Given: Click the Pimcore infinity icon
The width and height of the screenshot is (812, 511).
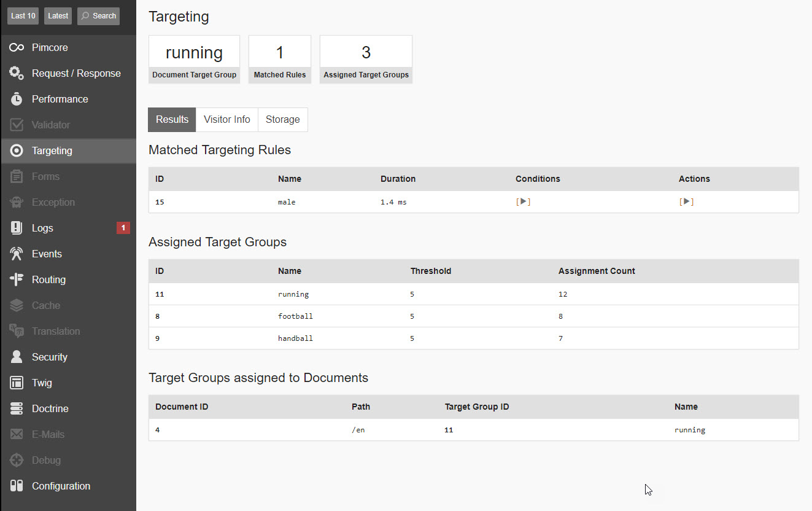Looking at the screenshot, I should (x=17, y=47).
